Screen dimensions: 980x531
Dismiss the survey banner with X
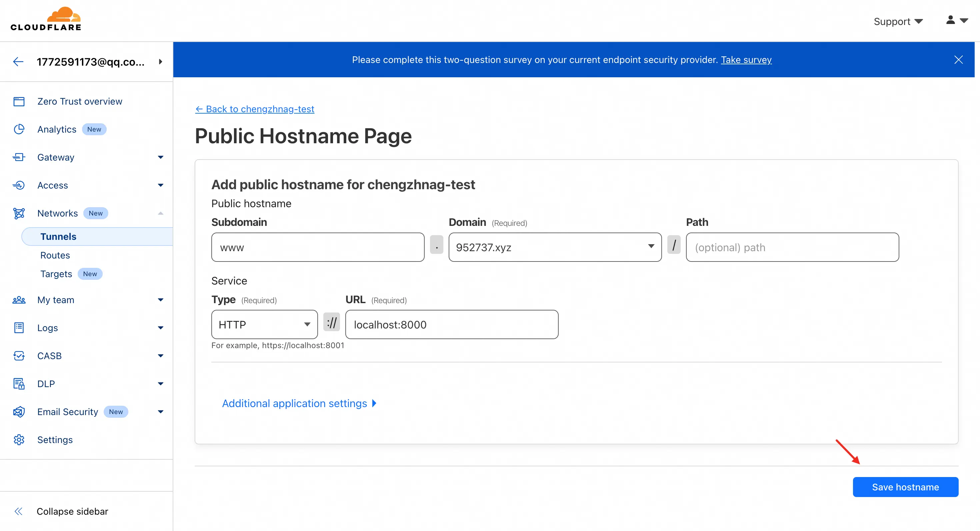(x=958, y=60)
